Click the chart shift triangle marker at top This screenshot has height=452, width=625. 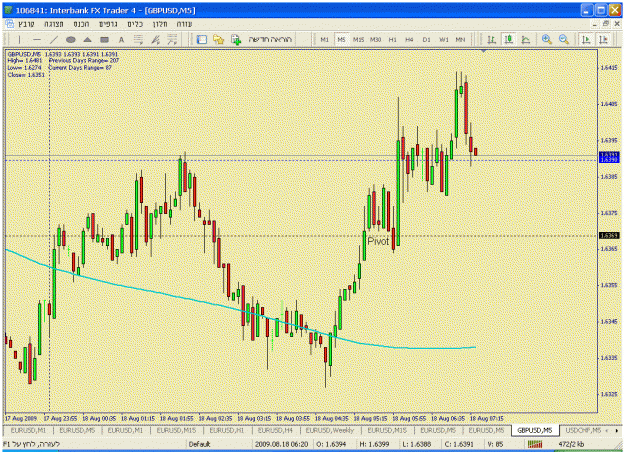[x=483, y=51]
